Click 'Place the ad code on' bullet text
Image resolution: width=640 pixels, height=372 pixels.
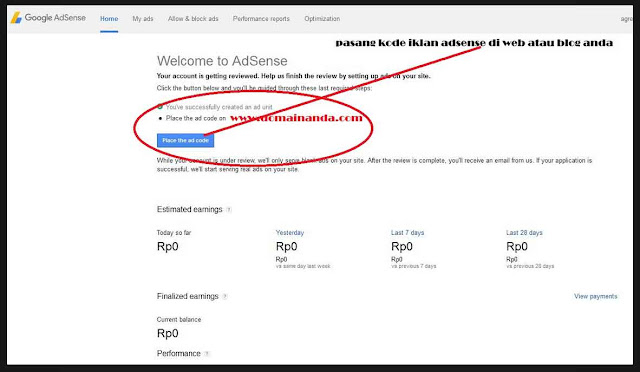pyautogui.click(x=196, y=118)
